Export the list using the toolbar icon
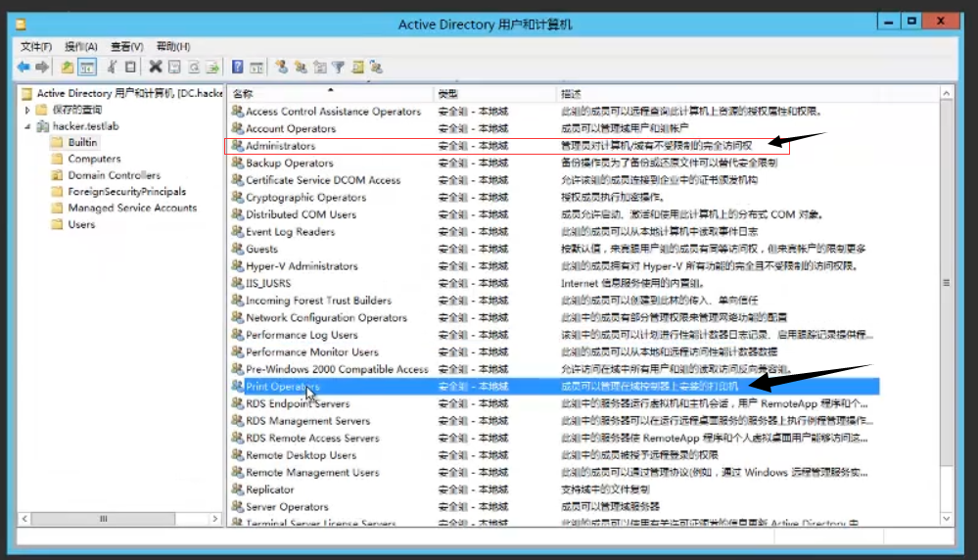 point(212,67)
